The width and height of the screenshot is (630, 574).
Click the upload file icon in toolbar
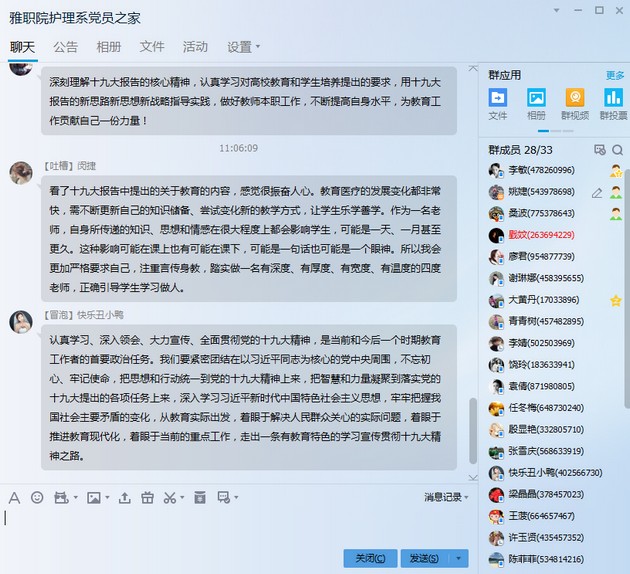pyautogui.click(x=125, y=497)
